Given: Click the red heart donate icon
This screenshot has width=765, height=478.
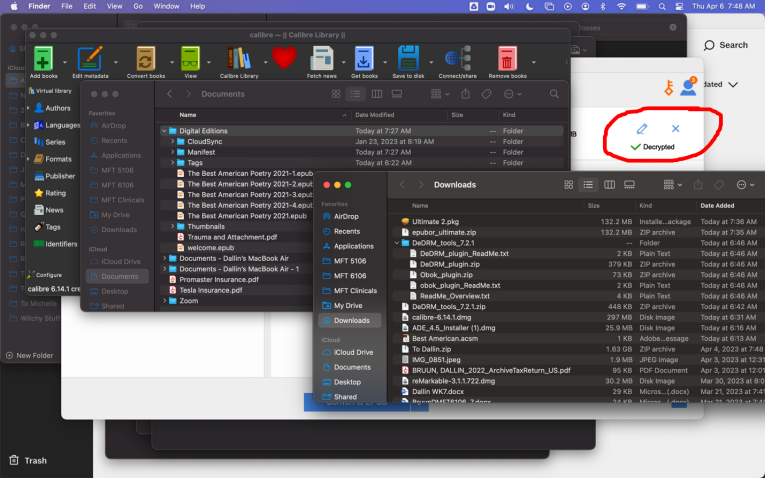Looking at the screenshot, I should click(284, 58).
